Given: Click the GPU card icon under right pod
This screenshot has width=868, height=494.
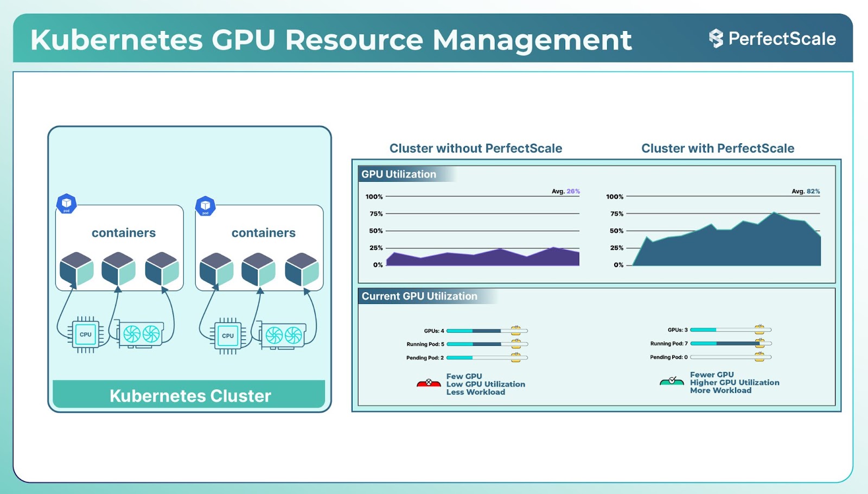Looking at the screenshot, I should coord(283,335).
